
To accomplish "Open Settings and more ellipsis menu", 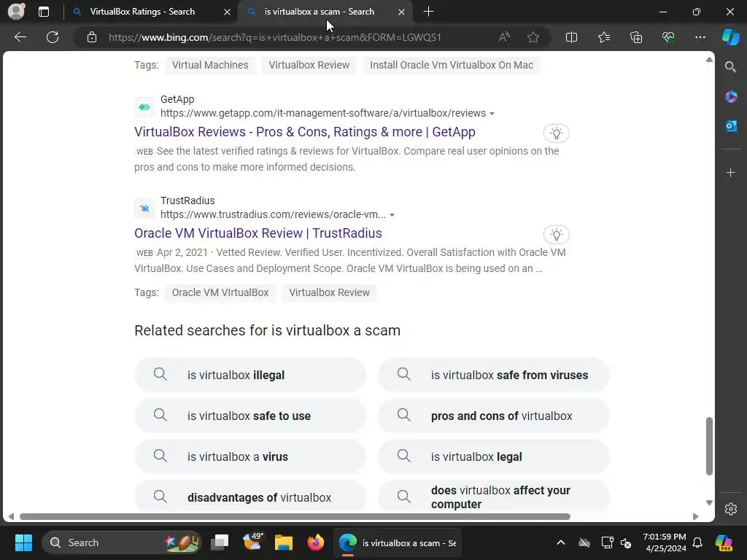I will click(700, 37).
